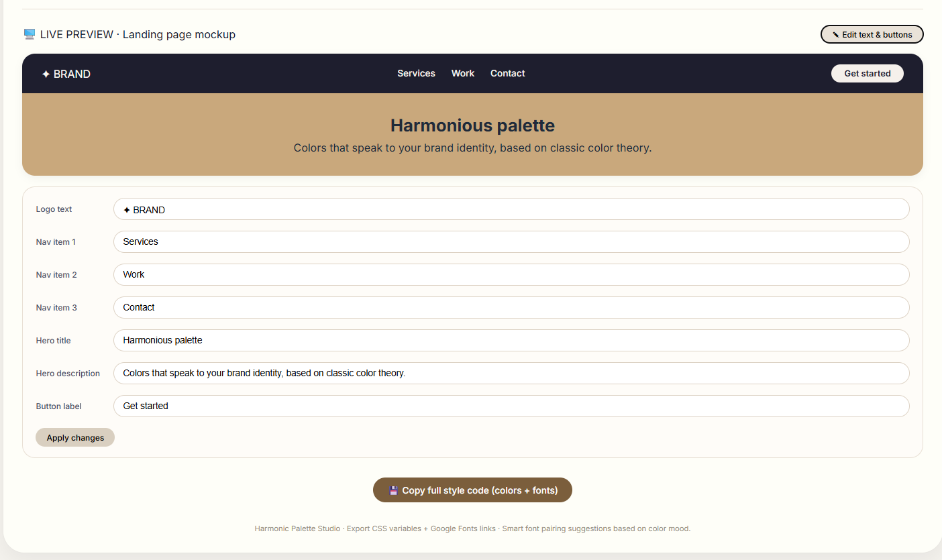Open the Contact nav link in preview
This screenshot has width=942, height=560.
pos(508,73)
